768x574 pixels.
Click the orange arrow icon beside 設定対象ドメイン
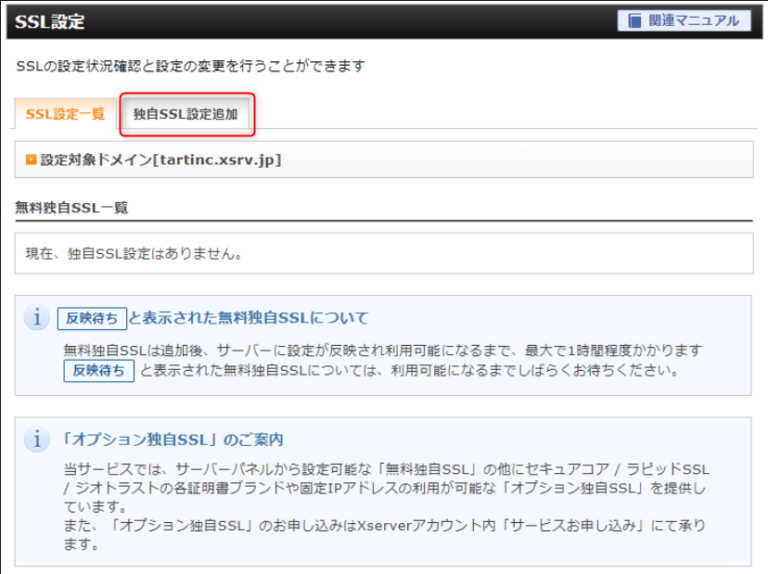(31, 160)
